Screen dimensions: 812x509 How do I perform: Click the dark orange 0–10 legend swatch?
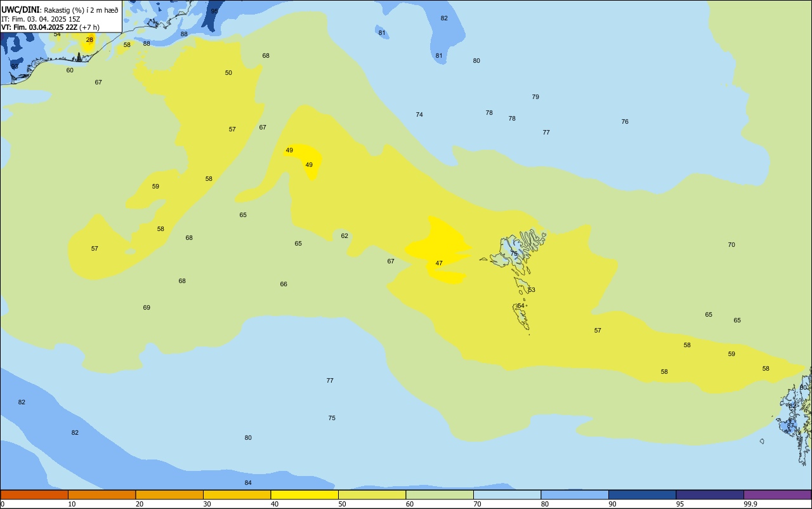[34, 494]
